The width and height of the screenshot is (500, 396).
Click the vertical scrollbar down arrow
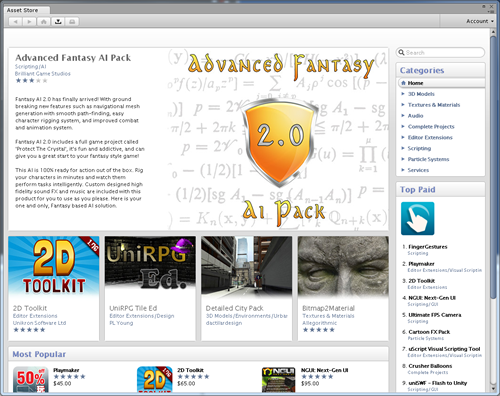(x=494, y=389)
